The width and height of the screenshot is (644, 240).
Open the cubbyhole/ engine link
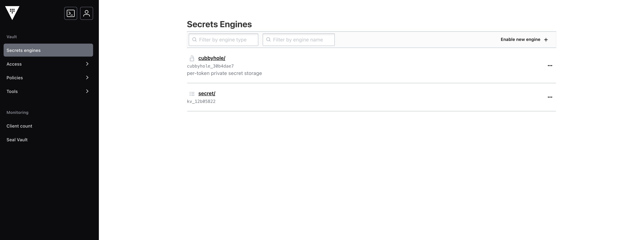pyautogui.click(x=212, y=58)
